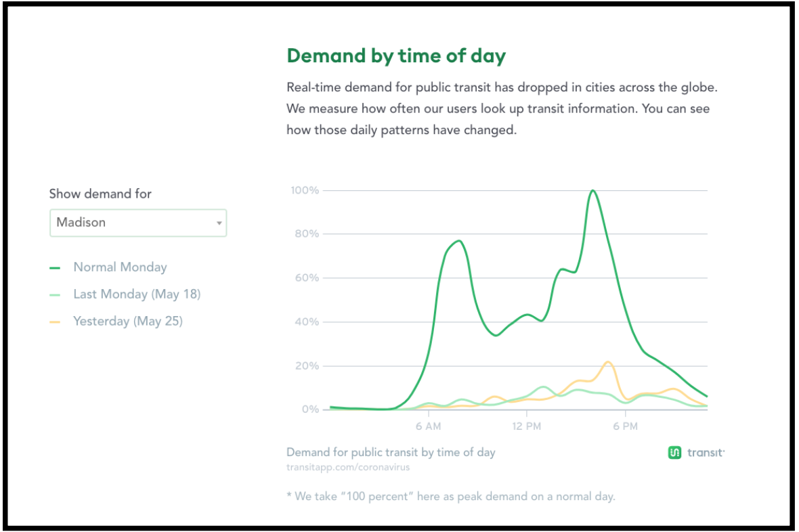Screen dimensions: 799x532
Task: Toggle the Yesterday (May 25) series
Action: coord(128,322)
